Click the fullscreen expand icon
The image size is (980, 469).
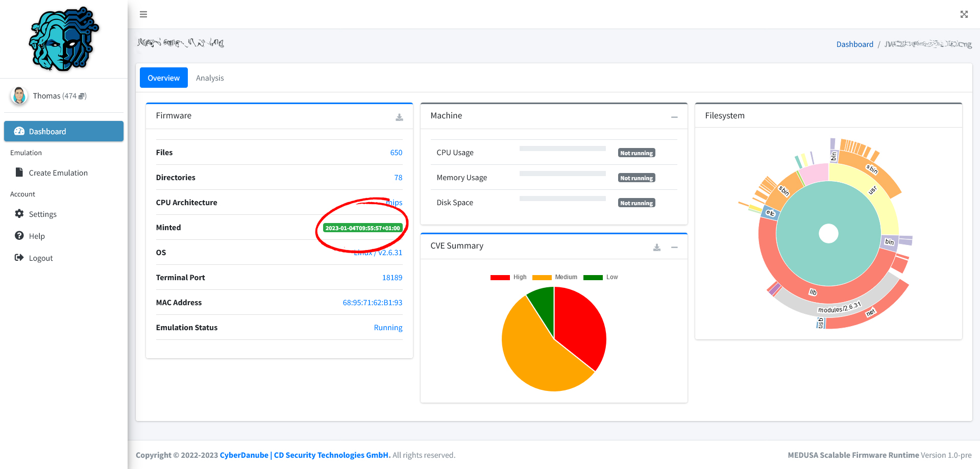[x=964, y=14]
